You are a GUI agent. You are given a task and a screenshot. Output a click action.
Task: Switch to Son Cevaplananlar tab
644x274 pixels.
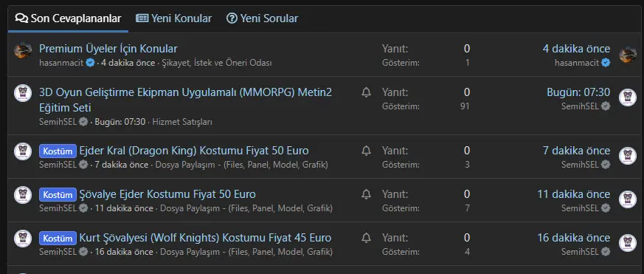click(x=68, y=18)
